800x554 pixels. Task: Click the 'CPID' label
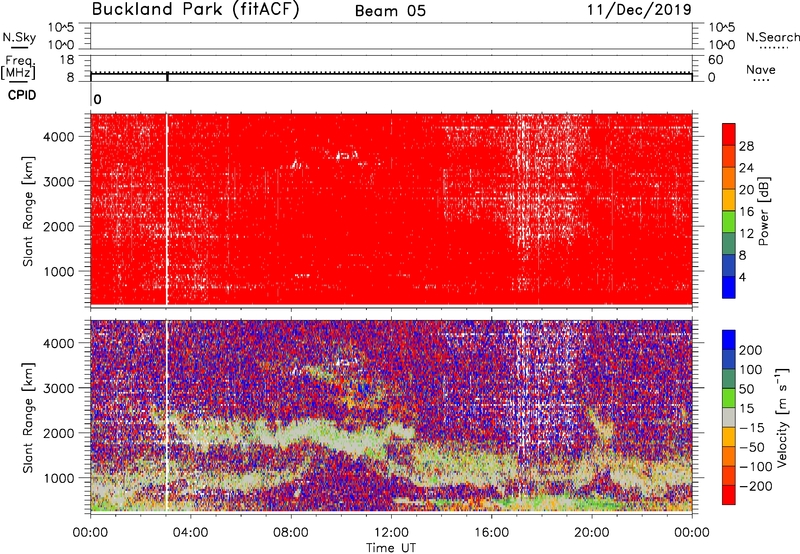[x=22, y=95]
